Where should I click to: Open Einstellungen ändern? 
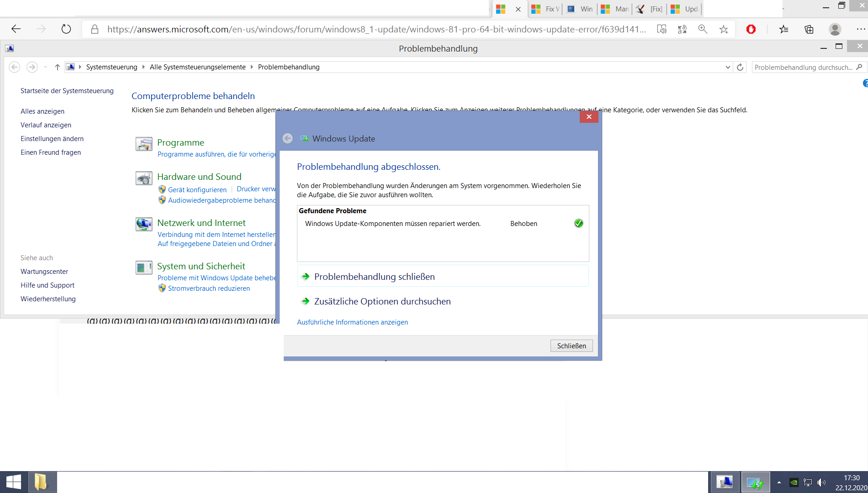52,139
